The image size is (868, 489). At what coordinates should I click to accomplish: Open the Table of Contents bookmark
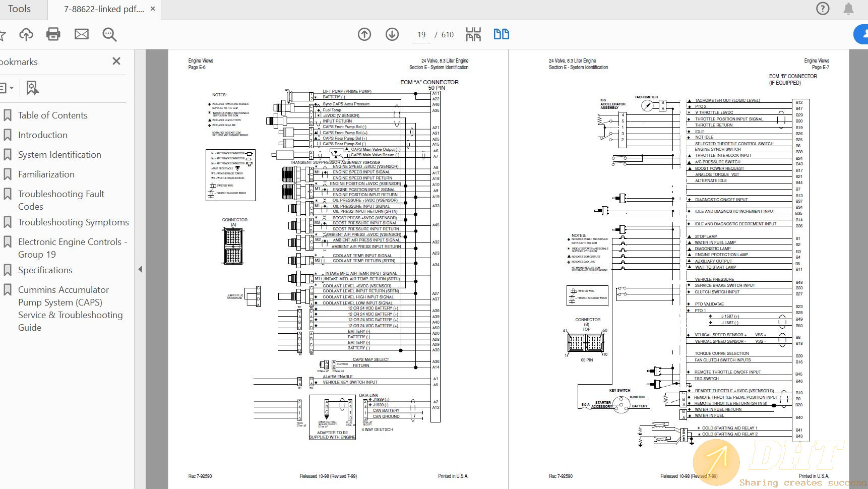[53, 115]
